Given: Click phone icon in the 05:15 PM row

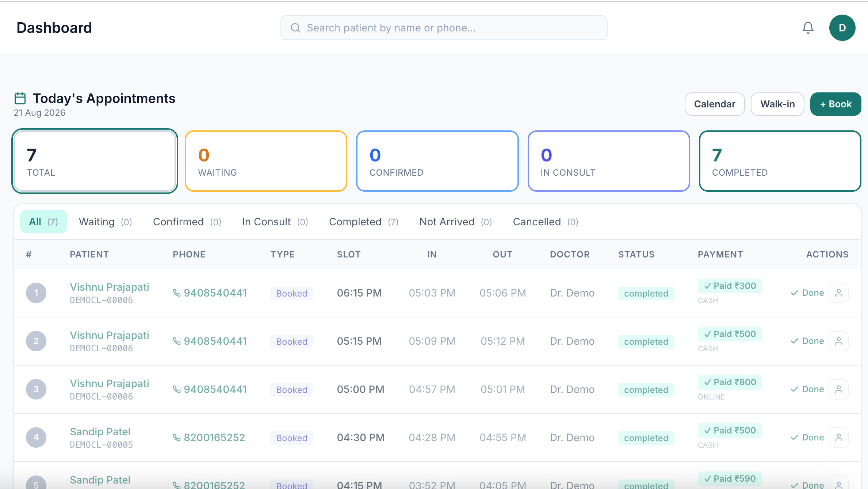Looking at the screenshot, I should 177,341.
